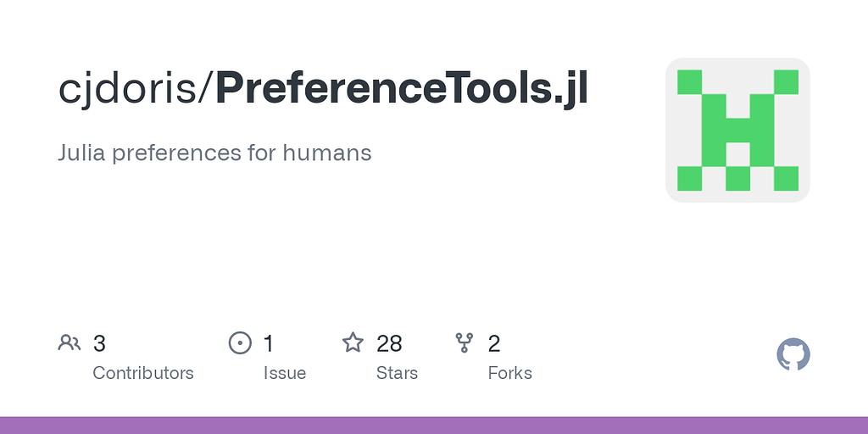Screen dimensions: 868x434
Task: Click the Contributors people icon
Action: [70, 342]
